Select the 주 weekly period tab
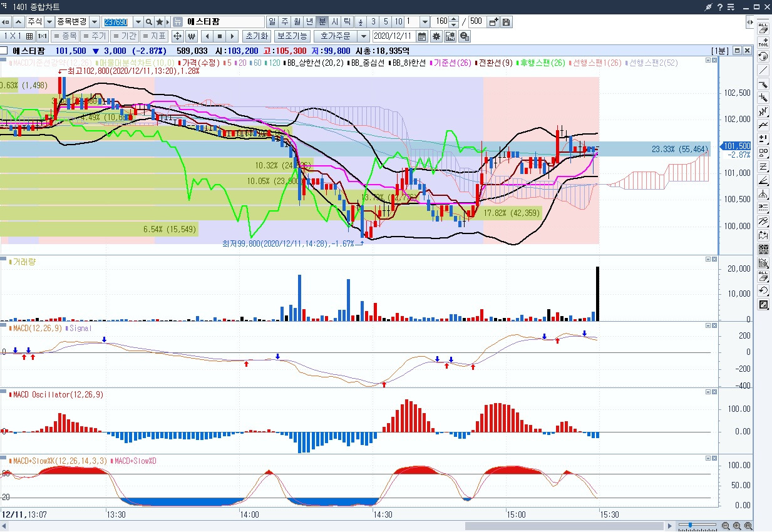Screen dimensions: 772x532 (285, 21)
